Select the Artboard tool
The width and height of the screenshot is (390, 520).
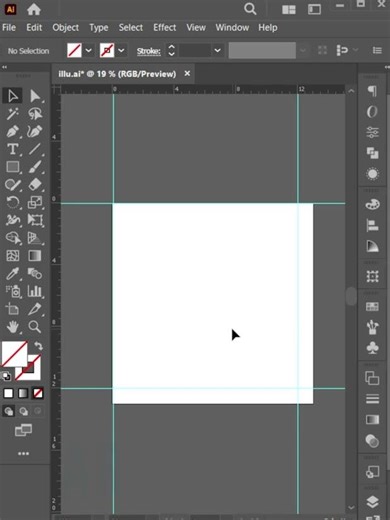[x=13, y=309]
